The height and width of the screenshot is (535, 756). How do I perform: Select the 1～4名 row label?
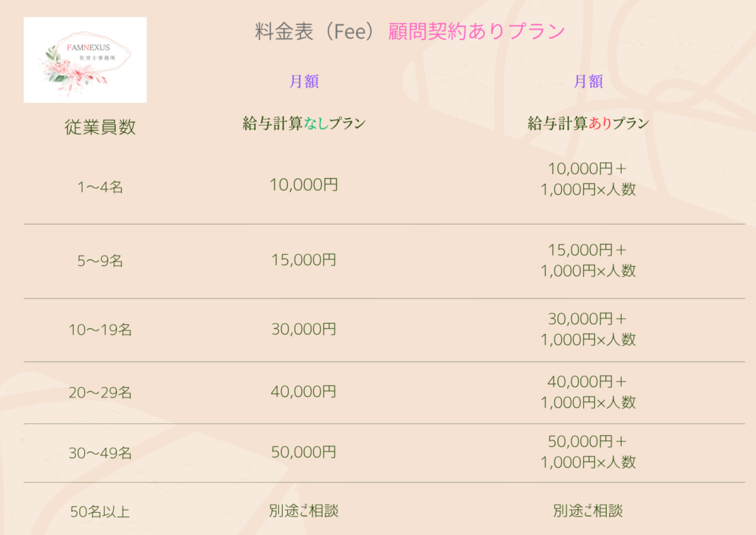tap(100, 188)
